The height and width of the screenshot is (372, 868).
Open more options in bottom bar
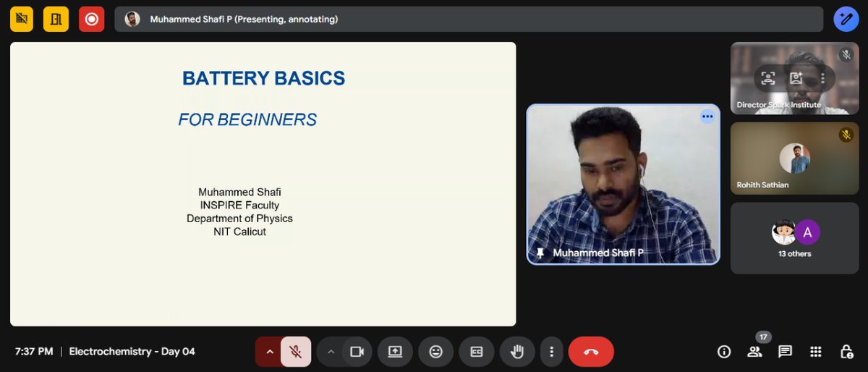pyautogui.click(x=551, y=352)
